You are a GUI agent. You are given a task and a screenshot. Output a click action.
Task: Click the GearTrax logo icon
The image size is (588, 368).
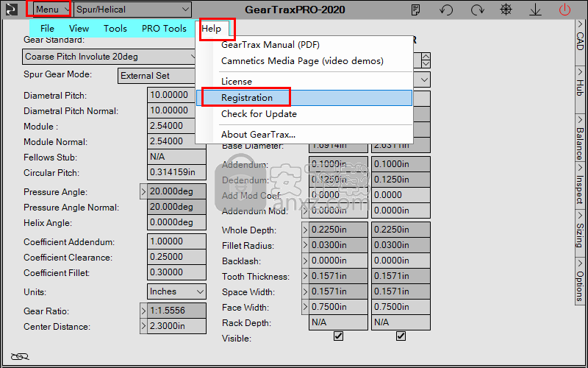click(x=11, y=10)
